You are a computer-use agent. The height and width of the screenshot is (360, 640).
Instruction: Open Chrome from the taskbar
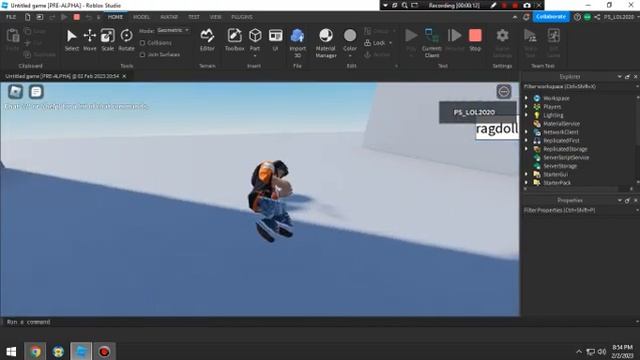tap(35, 351)
